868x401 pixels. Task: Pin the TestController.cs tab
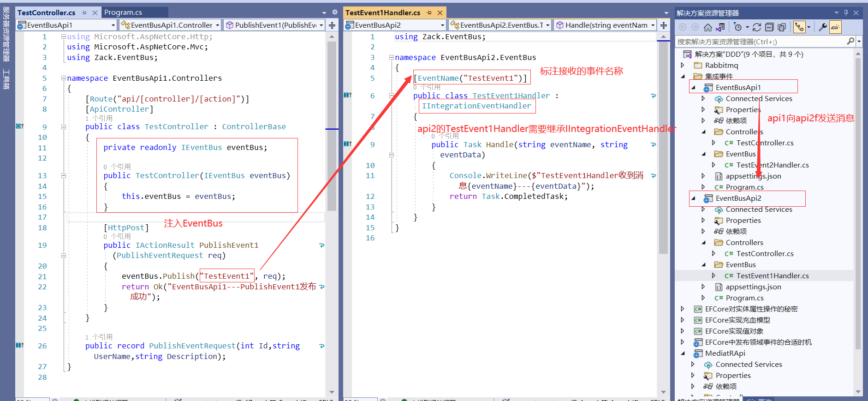(x=84, y=12)
